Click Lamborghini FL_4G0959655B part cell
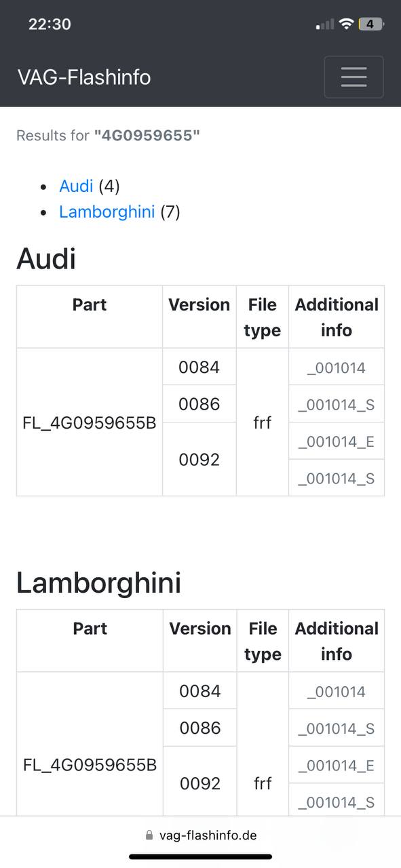The height and width of the screenshot is (868, 401). tap(90, 765)
